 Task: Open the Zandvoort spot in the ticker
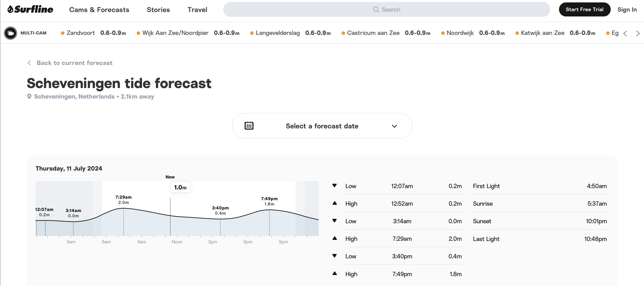coord(81,33)
